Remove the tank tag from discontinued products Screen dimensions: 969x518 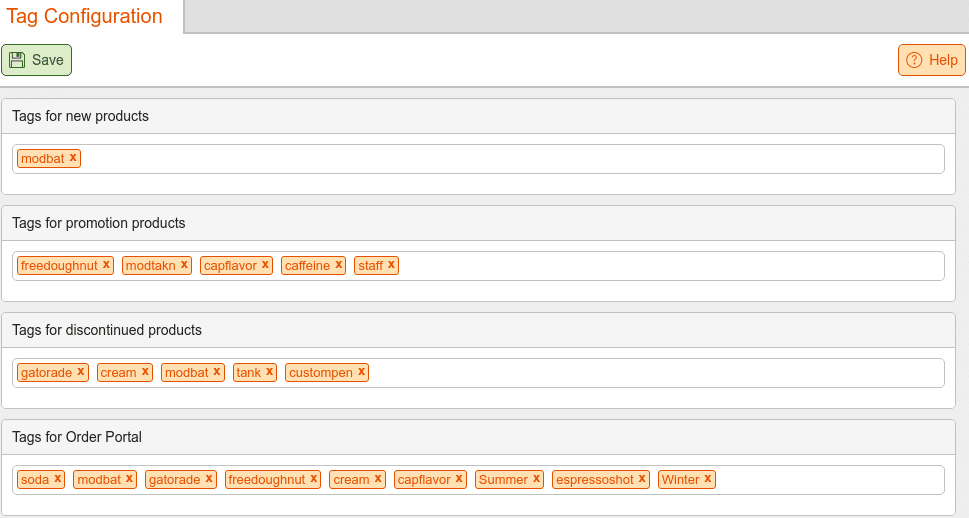[x=269, y=372]
